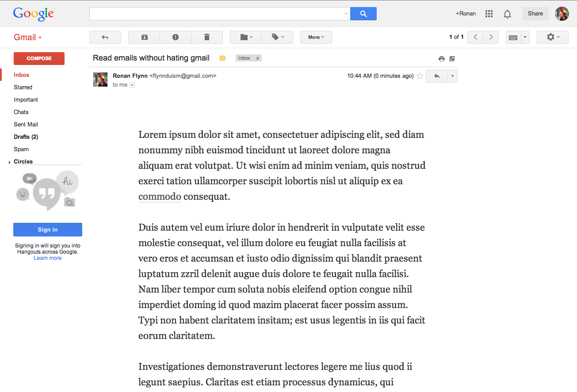
Task: Return to inbox with the back arrow
Action: tap(105, 37)
